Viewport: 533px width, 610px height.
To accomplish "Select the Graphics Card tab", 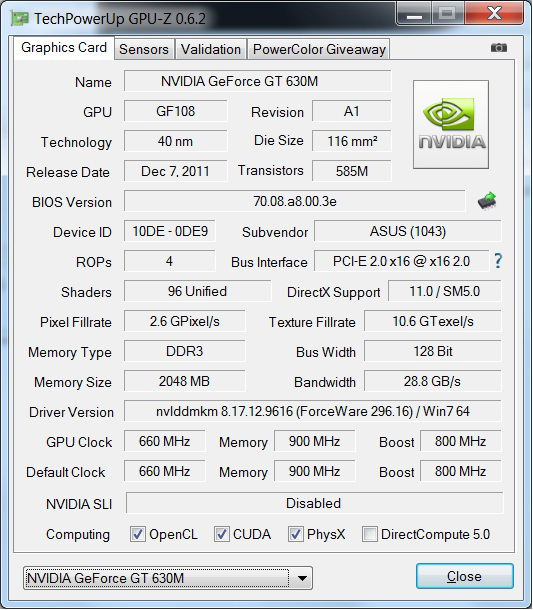I will point(64,48).
